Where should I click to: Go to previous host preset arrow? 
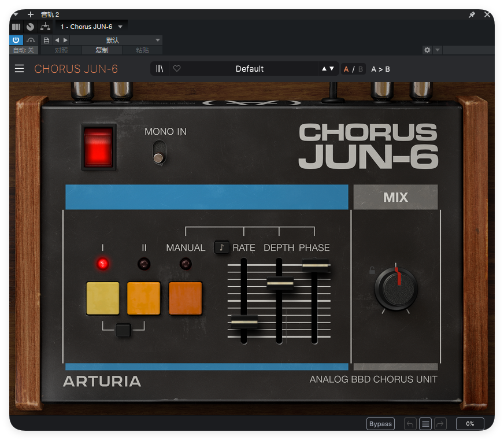pyautogui.click(x=57, y=40)
